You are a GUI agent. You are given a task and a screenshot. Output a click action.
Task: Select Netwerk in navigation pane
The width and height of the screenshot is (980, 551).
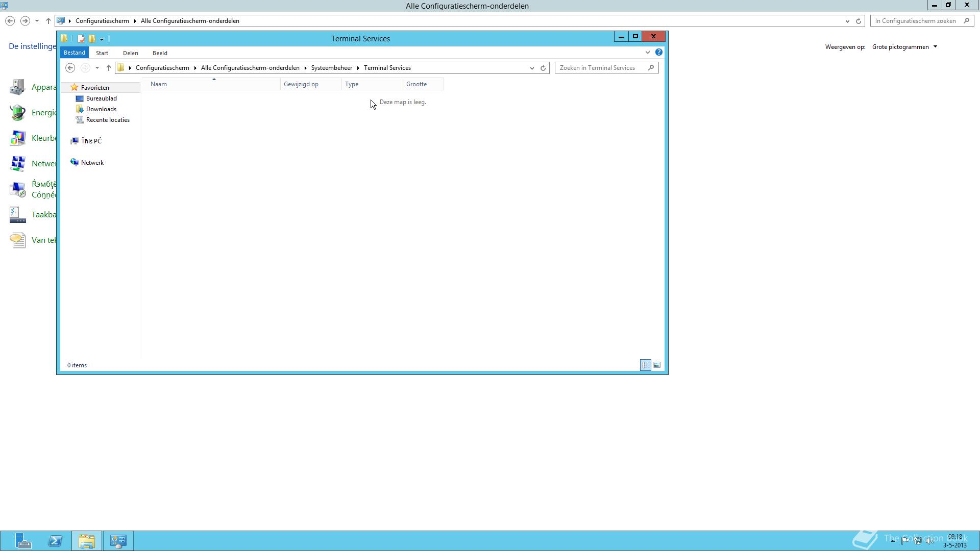[92, 163]
